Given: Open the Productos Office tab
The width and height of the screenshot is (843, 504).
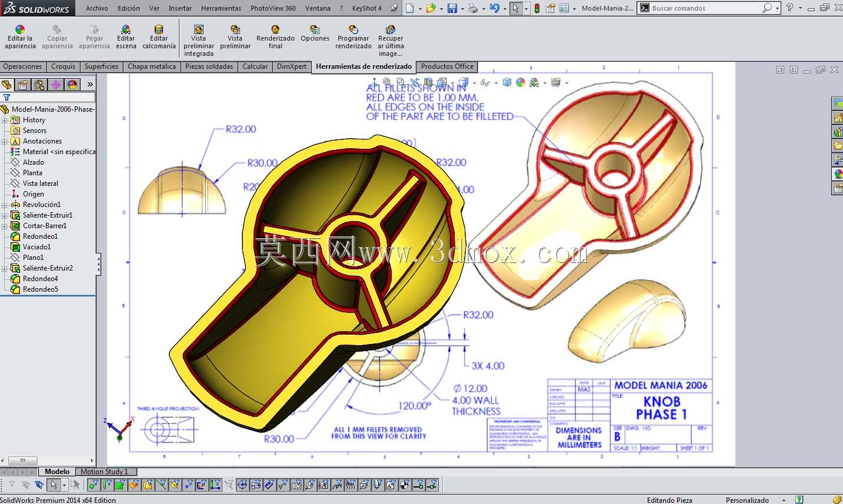Looking at the screenshot, I should coord(447,66).
